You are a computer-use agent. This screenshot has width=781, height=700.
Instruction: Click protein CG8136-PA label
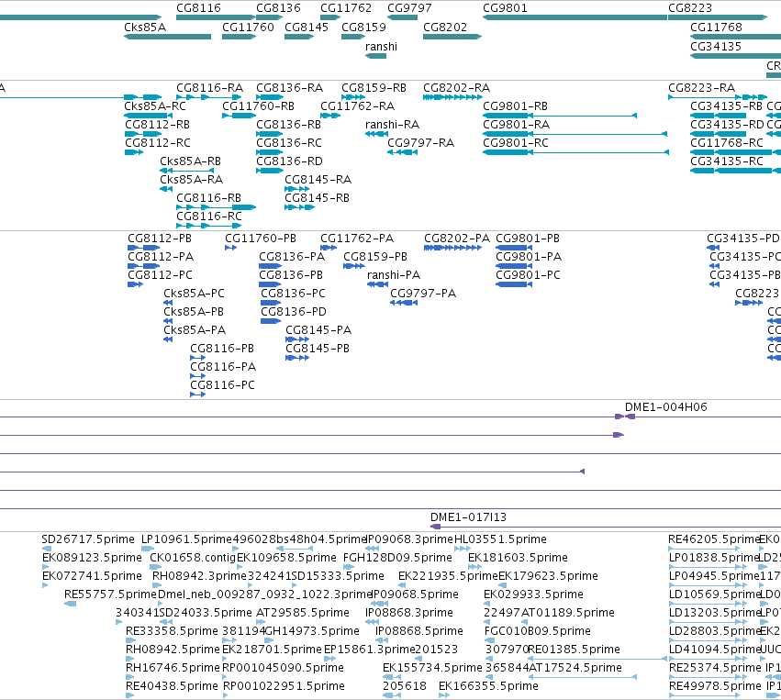pos(292,257)
